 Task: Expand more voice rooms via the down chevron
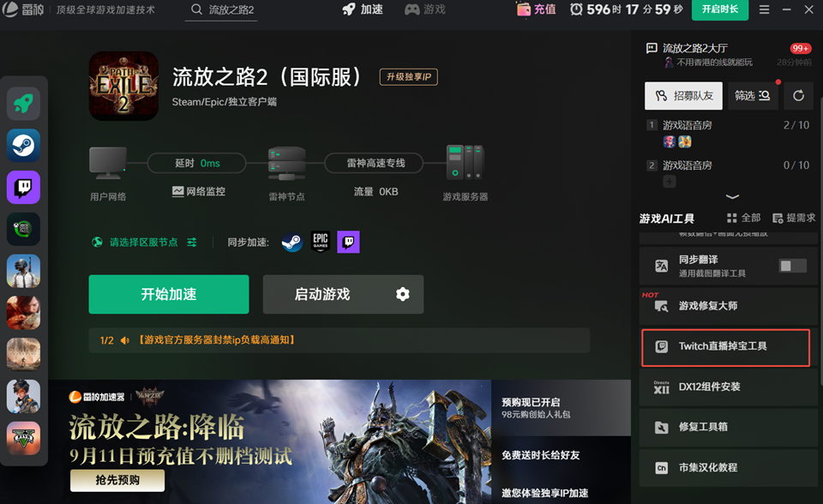[732, 196]
